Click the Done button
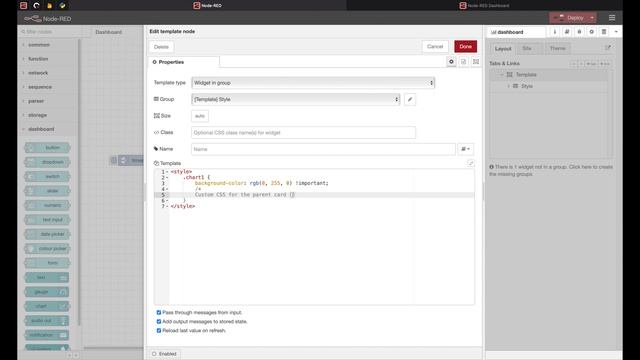The width and height of the screenshot is (640, 360). [x=466, y=47]
